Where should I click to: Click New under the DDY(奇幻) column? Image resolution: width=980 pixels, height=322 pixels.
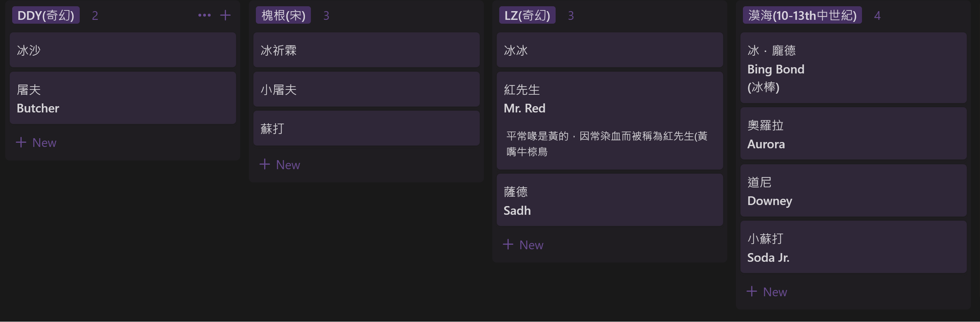[36, 143]
